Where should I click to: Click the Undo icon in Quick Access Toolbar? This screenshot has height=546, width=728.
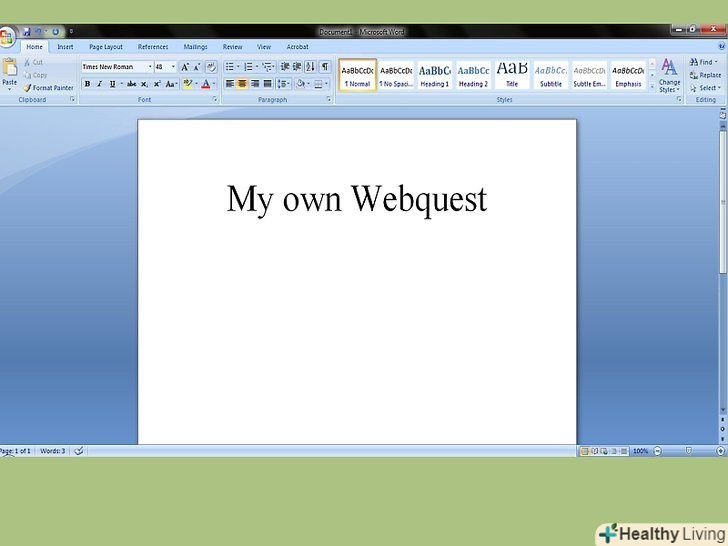[39, 32]
